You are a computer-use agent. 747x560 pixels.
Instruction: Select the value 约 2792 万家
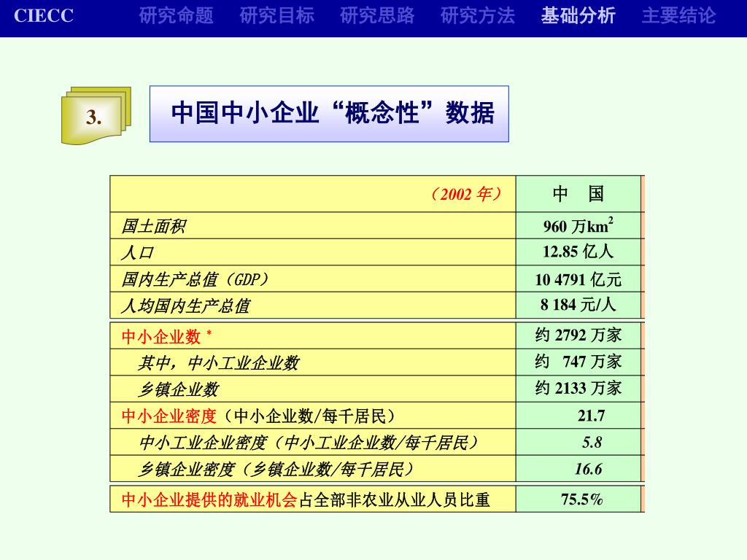578,335
